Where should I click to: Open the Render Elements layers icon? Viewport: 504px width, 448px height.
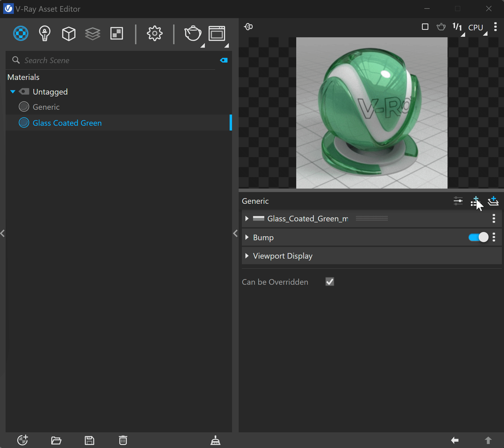click(x=93, y=34)
